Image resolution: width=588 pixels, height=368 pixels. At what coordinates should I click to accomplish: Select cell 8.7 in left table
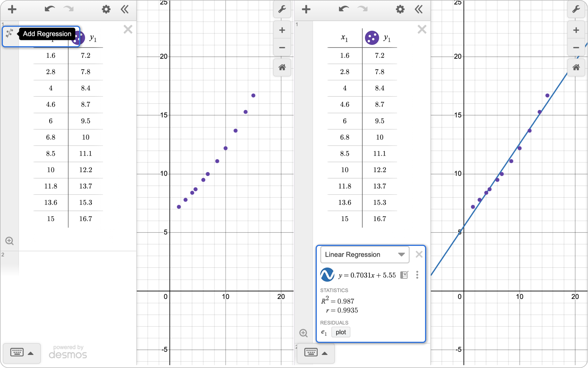(x=85, y=104)
